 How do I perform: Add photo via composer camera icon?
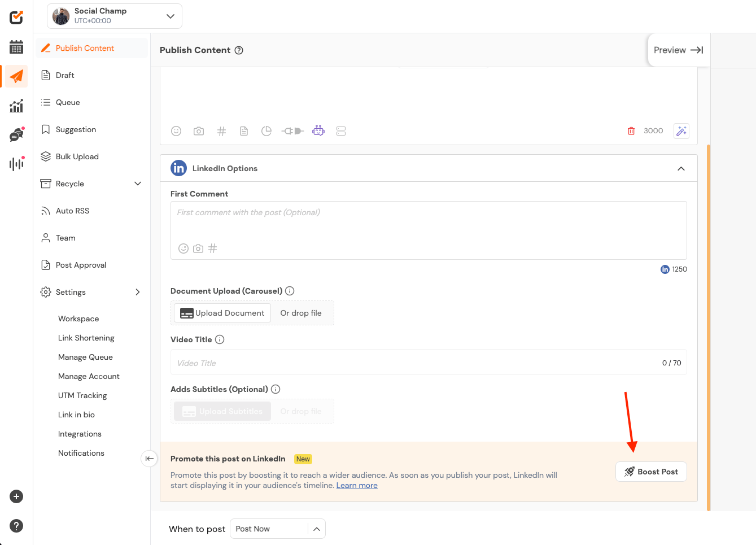199,131
